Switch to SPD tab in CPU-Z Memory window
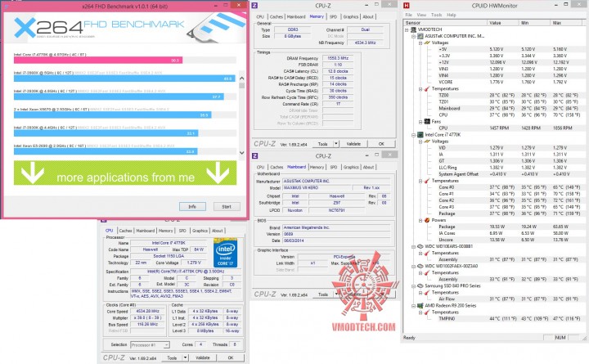Image resolution: width=589 pixels, height=364 pixels. 333,16
